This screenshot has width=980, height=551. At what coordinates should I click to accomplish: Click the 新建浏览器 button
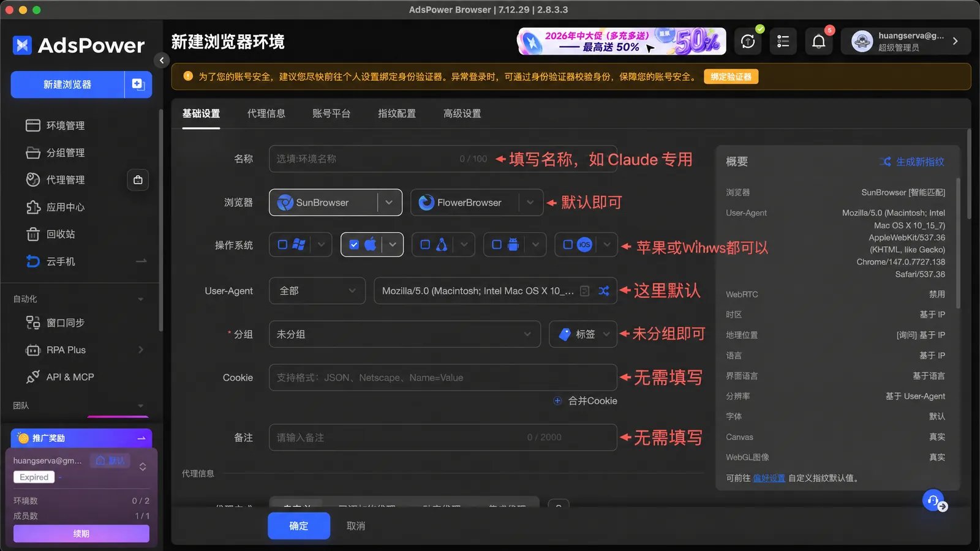(67, 84)
